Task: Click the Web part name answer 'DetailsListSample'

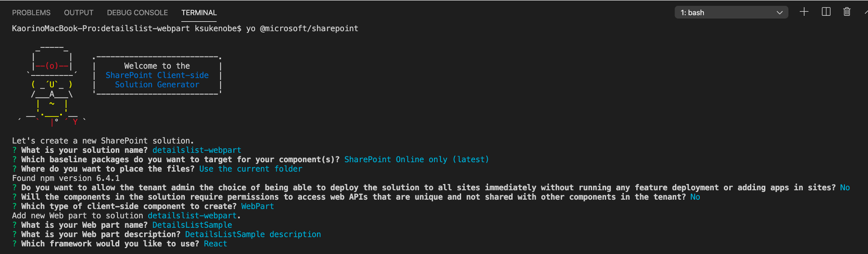Action: click(192, 225)
